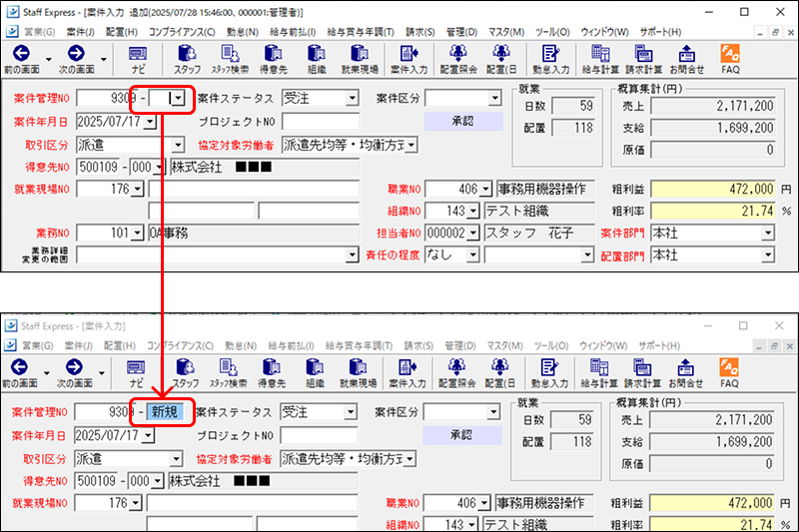This screenshot has height=532, width=799.
Task: Open FAQ icon in top window toolbar
Action: 730,59
